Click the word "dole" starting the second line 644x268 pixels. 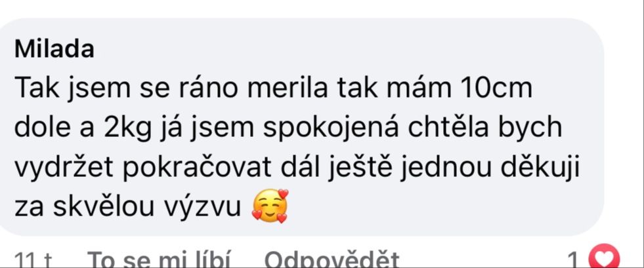coord(40,128)
